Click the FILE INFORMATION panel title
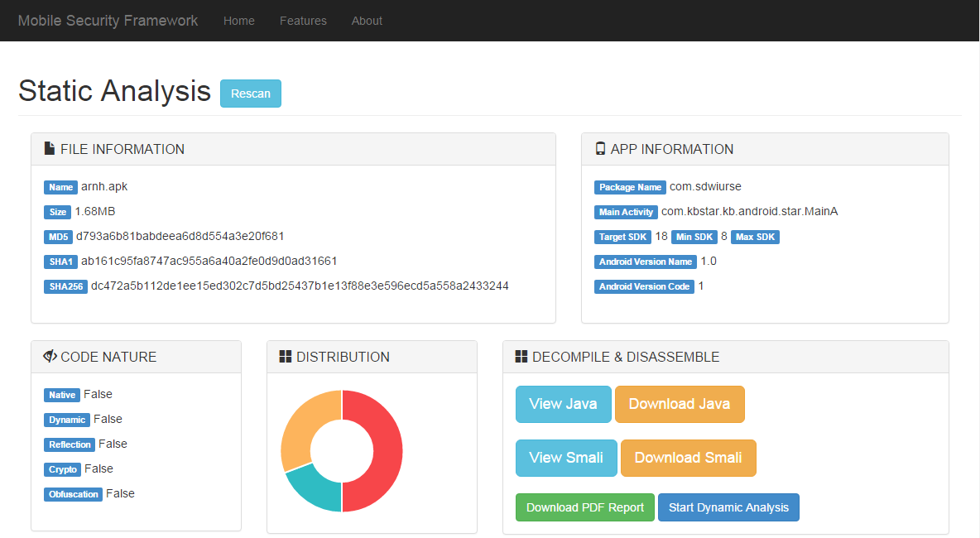980x538 pixels. [x=122, y=149]
